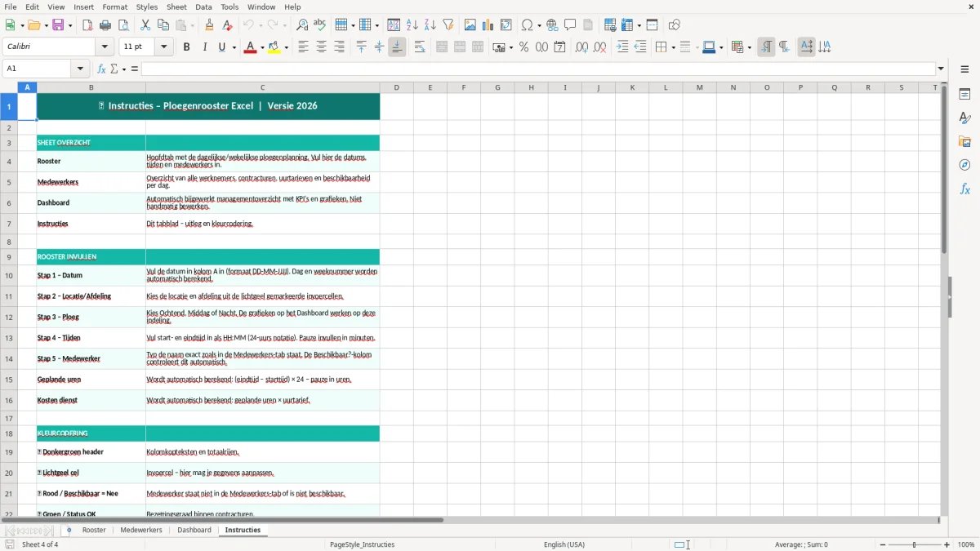
Task: Expand the Name Box A1 dropdown arrow
Action: 81,69
